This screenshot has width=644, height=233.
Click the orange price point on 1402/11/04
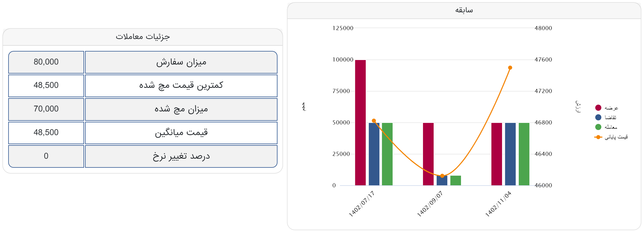tap(510, 67)
